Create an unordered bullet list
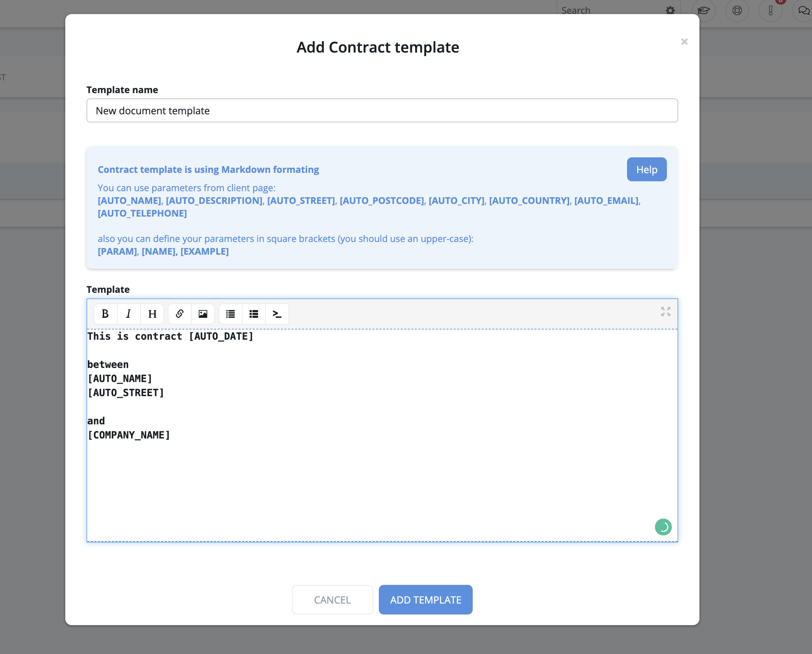 click(230, 314)
